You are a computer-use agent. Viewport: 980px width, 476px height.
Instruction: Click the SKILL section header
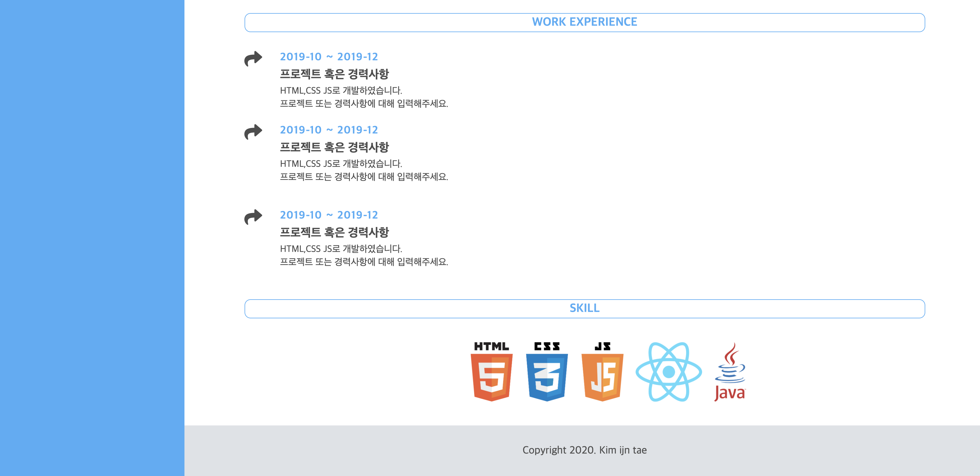tap(584, 308)
